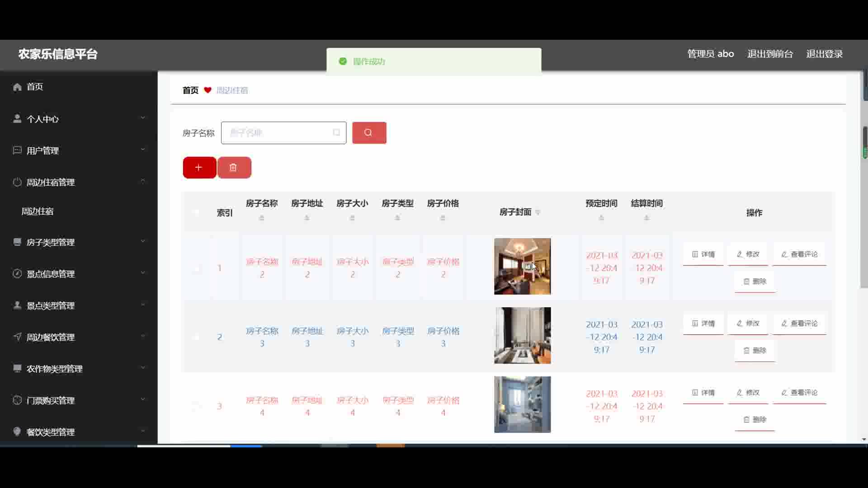The width and height of the screenshot is (868, 488).
Task: Click the trash bulk delete button
Action: pos(234,168)
